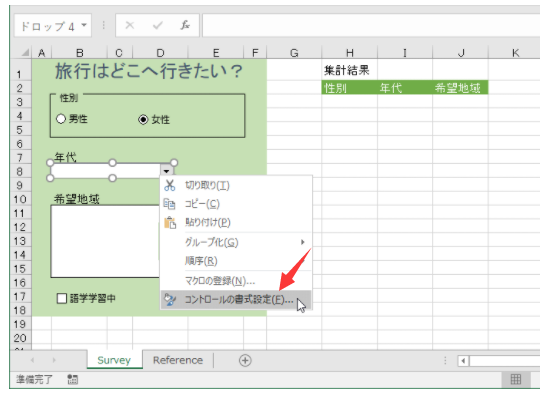This screenshot has height=394, width=545.
Task: Select column B header
Action: pos(80,53)
